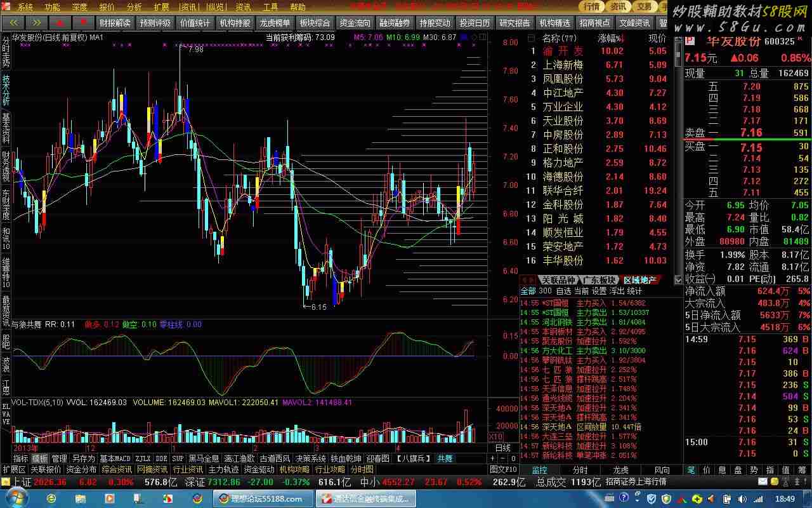Open the 分析 menu
The image size is (812, 508).
[x=134, y=7]
